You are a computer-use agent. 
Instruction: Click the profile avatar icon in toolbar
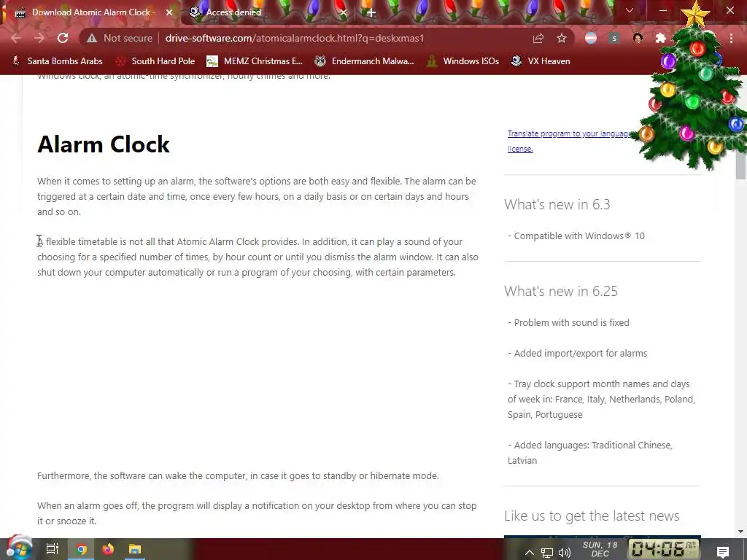(x=638, y=38)
